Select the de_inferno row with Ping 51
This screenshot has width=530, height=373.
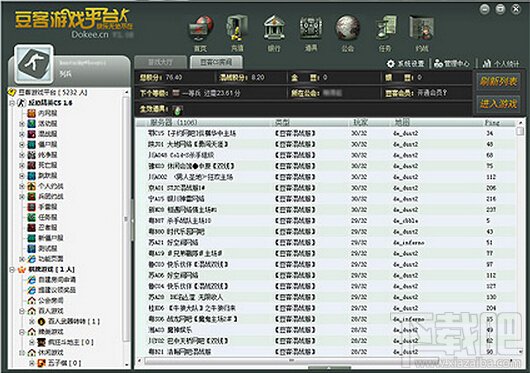tap(326, 243)
